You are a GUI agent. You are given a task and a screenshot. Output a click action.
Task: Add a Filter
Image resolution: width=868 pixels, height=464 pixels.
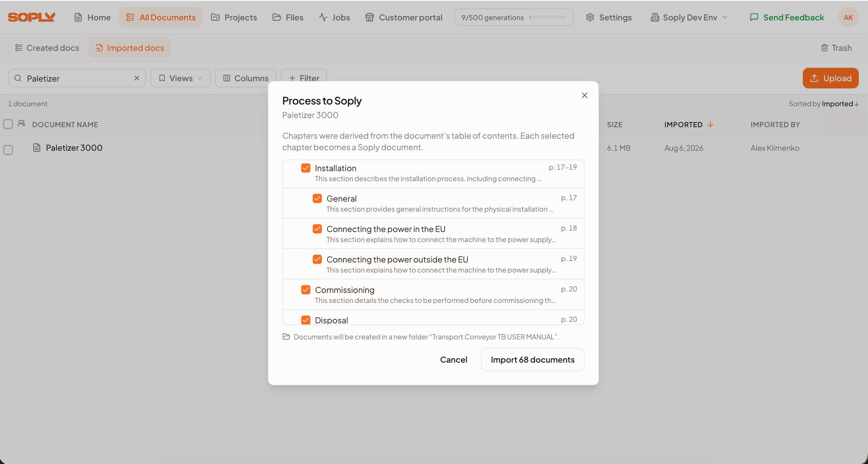pos(304,78)
